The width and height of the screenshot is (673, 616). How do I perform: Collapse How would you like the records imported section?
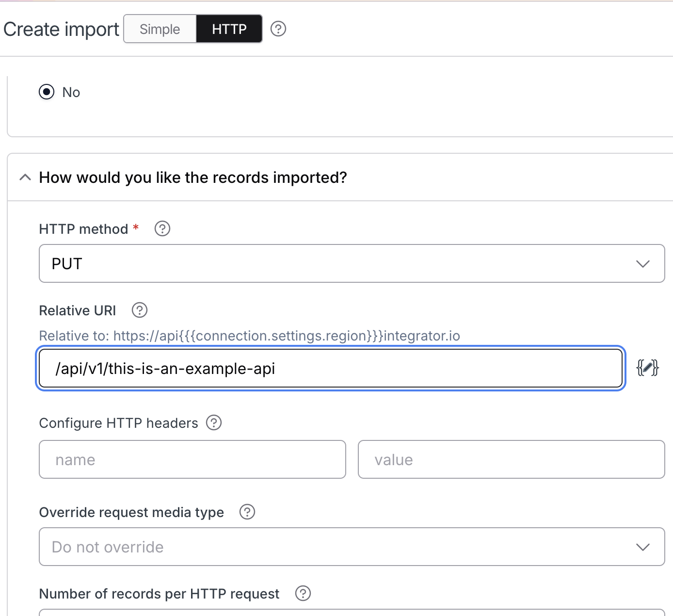tap(25, 178)
